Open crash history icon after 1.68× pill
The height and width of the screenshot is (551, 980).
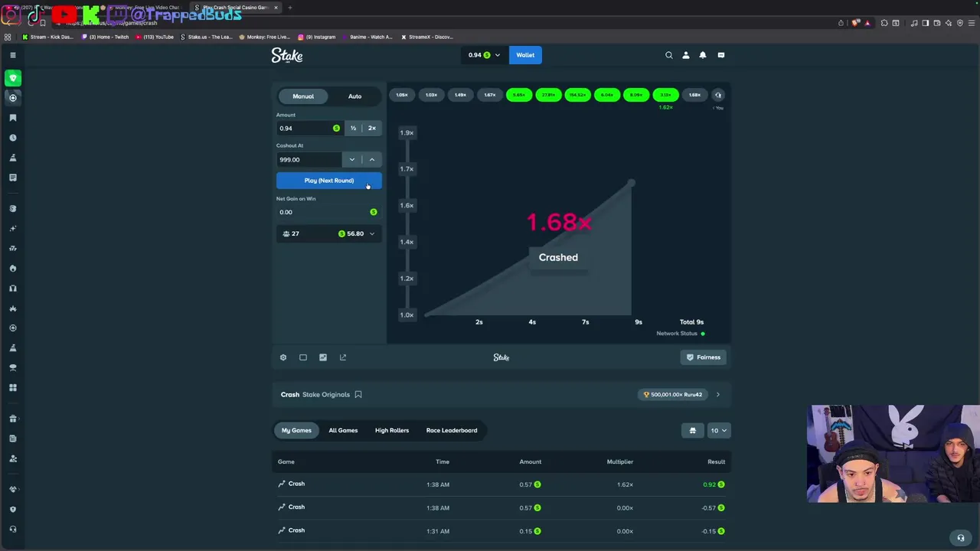click(x=718, y=95)
